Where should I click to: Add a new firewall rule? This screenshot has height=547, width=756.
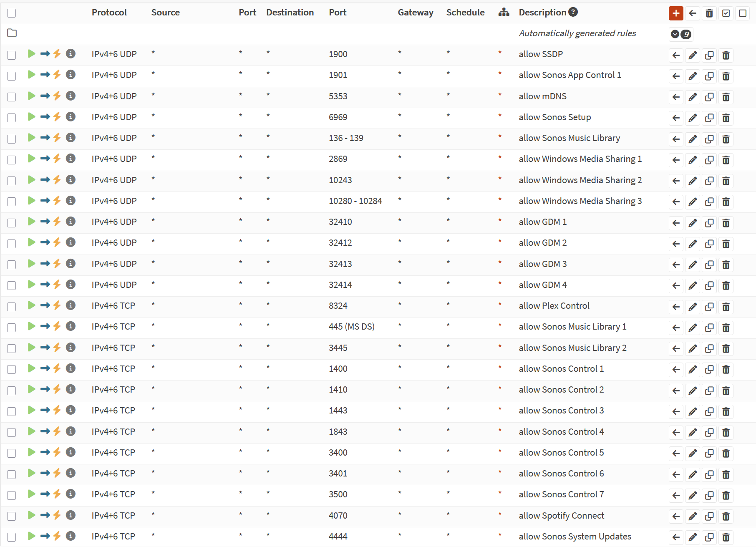click(x=676, y=13)
